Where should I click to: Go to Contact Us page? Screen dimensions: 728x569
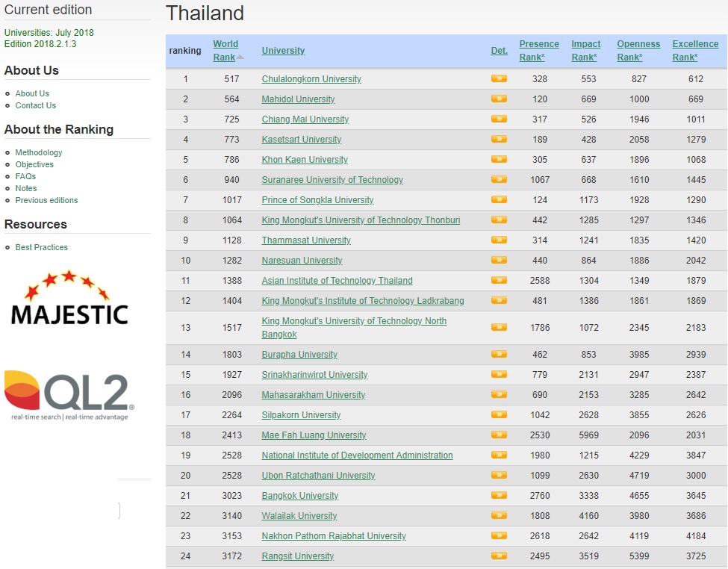point(35,105)
